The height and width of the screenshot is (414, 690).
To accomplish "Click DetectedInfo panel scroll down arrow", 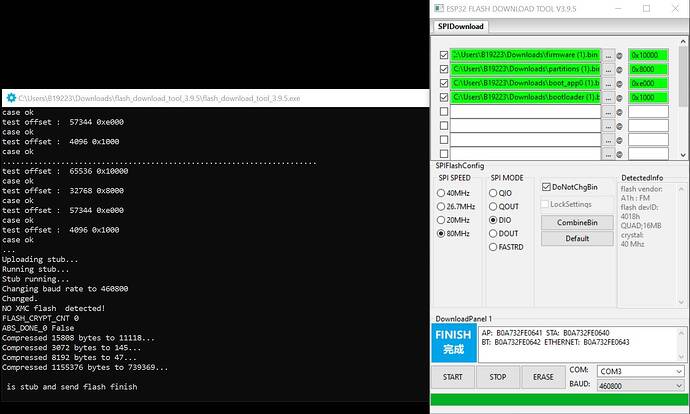I will click(681, 302).
